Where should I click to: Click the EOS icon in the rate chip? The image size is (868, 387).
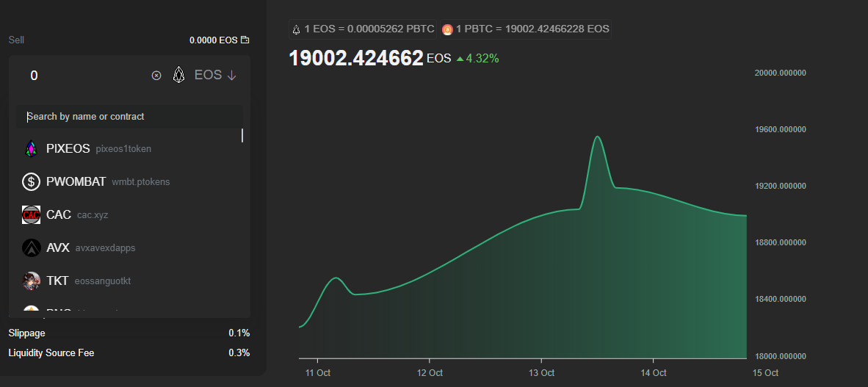[296, 29]
